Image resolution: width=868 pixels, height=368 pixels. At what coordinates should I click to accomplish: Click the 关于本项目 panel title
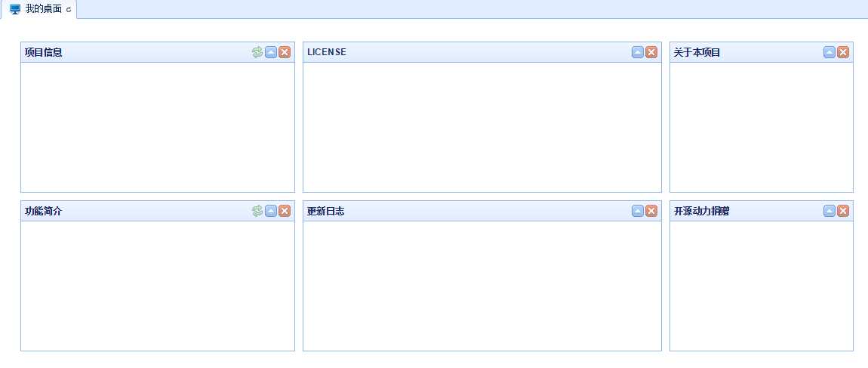pyautogui.click(x=697, y=52)
